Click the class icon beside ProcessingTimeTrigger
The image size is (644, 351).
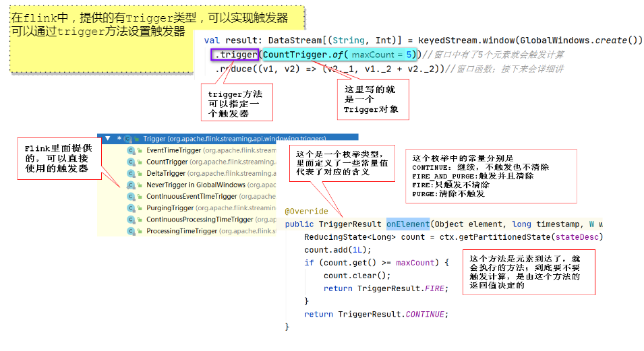(x=131, y=231)
